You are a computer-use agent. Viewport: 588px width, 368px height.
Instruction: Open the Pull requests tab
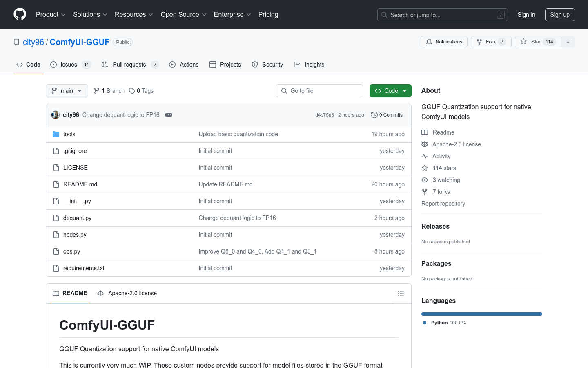click(130, 65)
